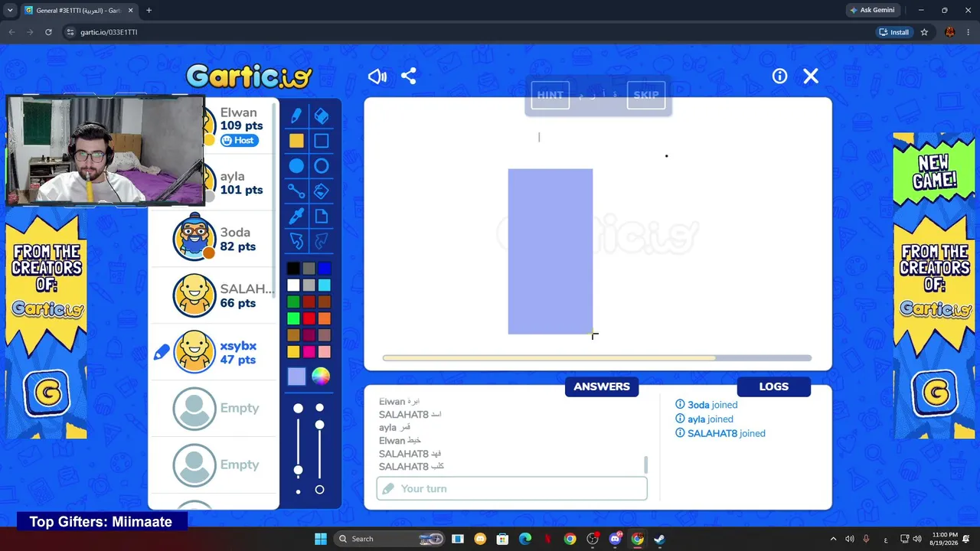Click the browser Install button
980x551 pixels.
(894, 32)
